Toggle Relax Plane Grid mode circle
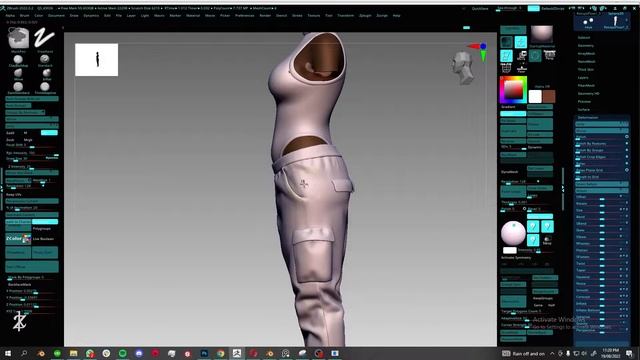This screenshot has height=360, width=640. [626, 170]
